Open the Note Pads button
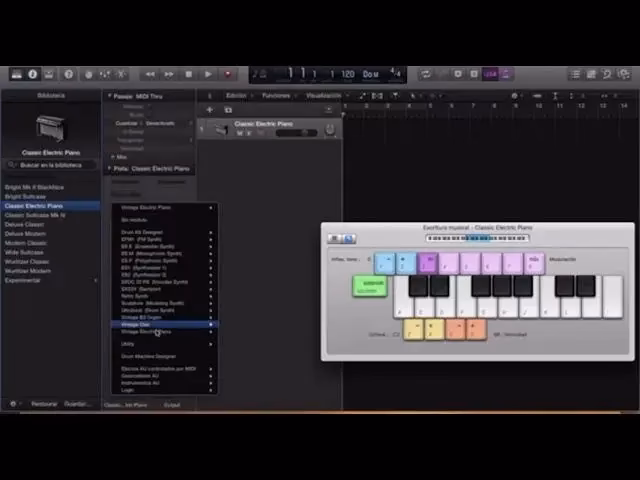This screenshot has height=480, width=640. (x=591, y=74)
